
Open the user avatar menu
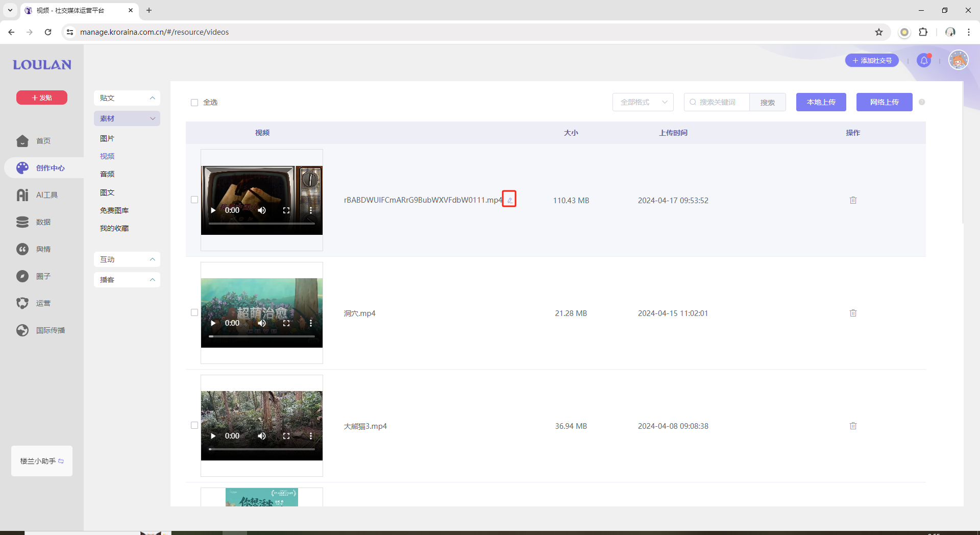point(958,60)
